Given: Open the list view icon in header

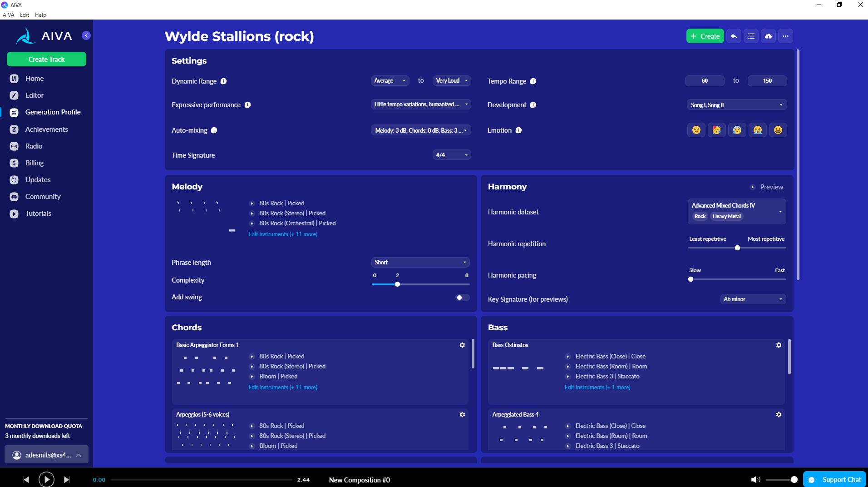Looking at the screenshot, I should tap(751, 36).
